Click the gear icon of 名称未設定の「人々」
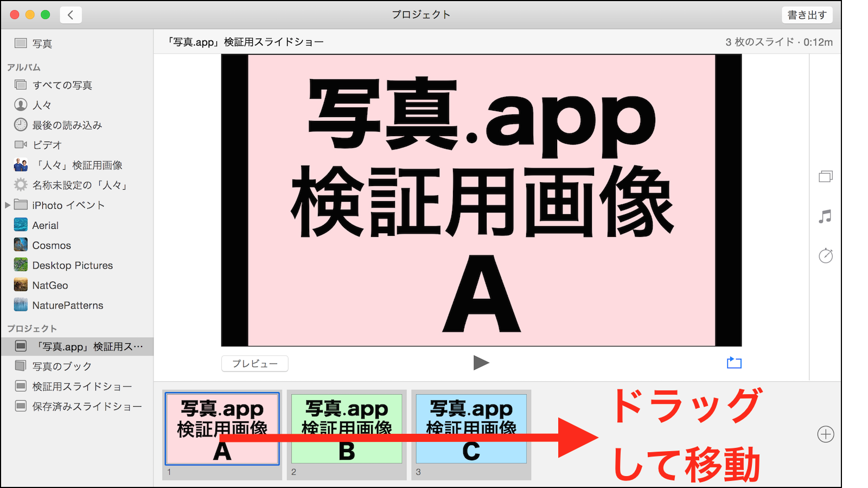The width and height of the screenshot is (868, 488). point(21,185)
